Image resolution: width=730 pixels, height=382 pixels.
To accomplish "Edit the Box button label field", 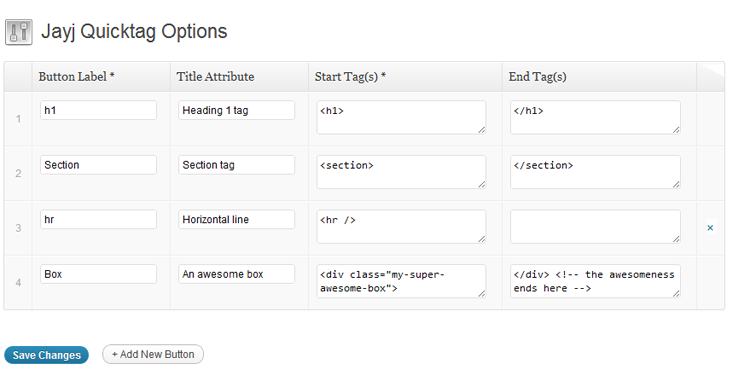I will point(98,274).
